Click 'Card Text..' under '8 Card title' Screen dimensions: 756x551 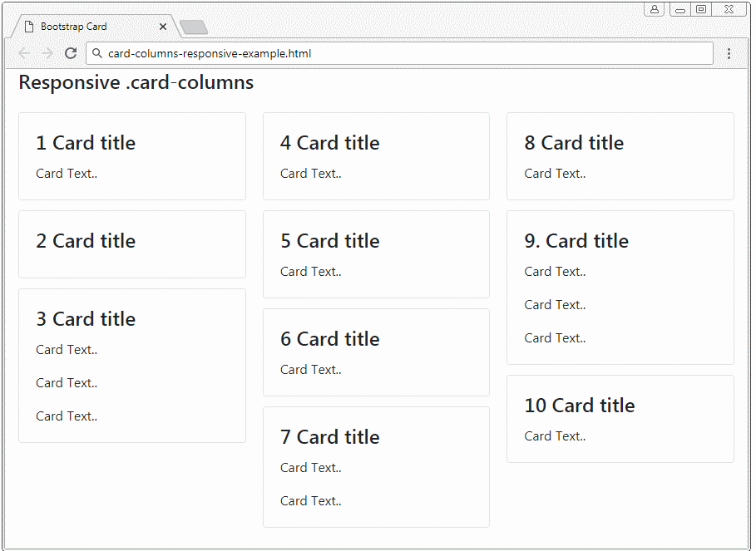coord(555,174)
